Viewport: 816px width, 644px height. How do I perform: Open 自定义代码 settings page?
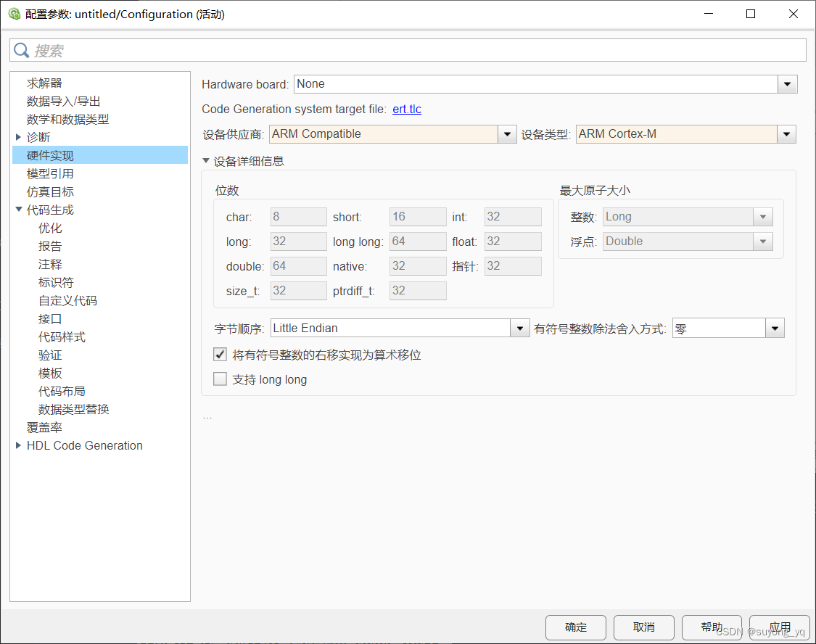pyautogui.click(x=67, y=301)
